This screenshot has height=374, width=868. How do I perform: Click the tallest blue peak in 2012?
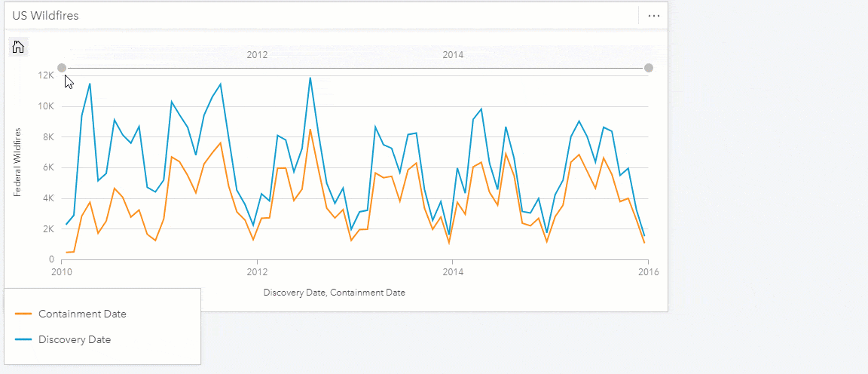pos(310,78)
